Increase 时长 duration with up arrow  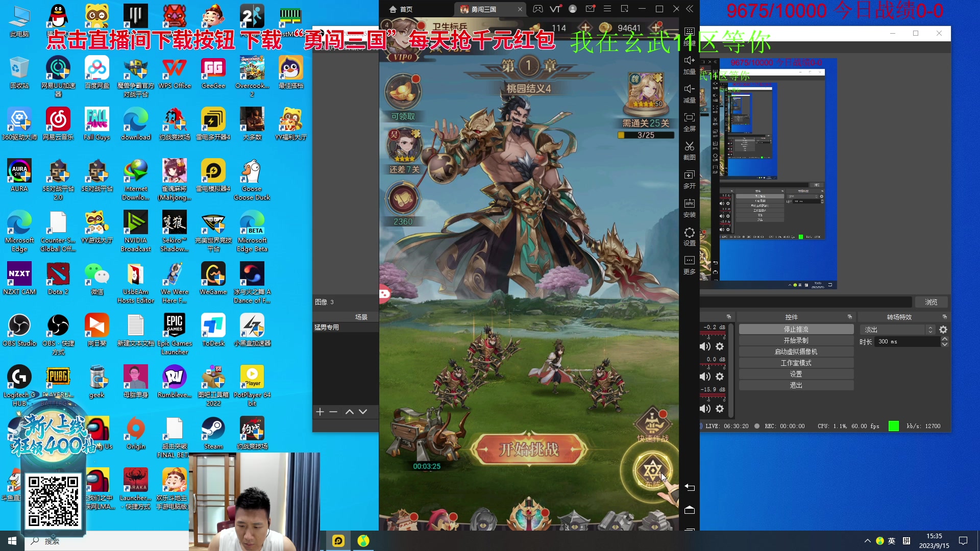(x=945, y=339)
